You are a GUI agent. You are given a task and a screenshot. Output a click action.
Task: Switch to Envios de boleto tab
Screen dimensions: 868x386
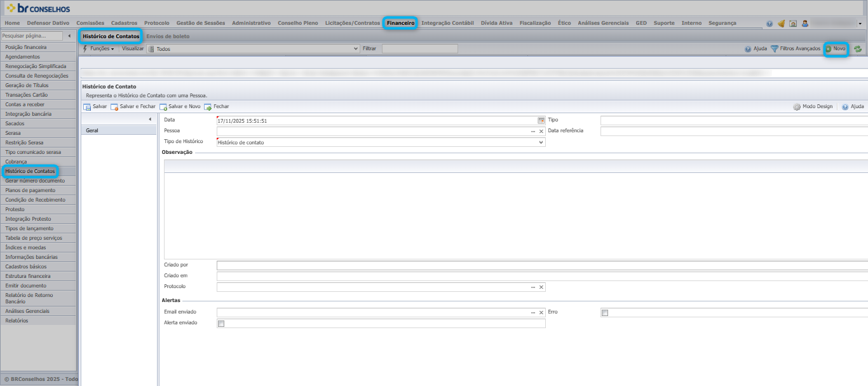tap(168, 36)
